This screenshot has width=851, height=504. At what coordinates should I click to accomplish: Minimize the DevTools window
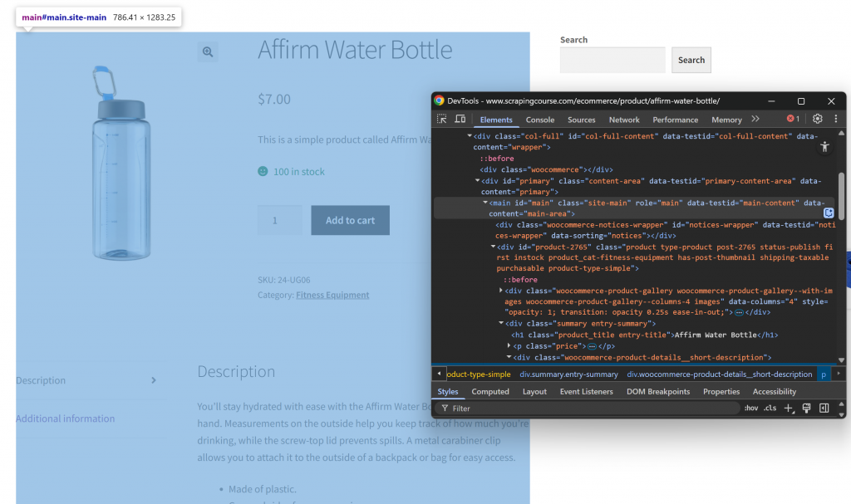(771, 101)
